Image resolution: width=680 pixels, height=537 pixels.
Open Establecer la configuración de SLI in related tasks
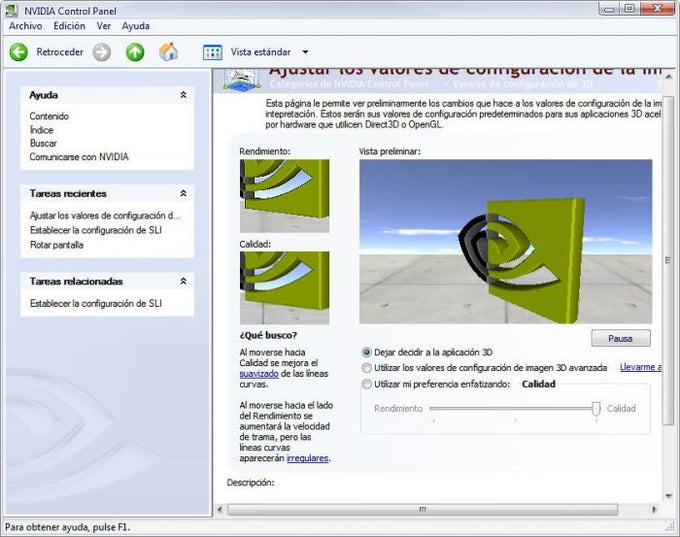pos(96,304)
